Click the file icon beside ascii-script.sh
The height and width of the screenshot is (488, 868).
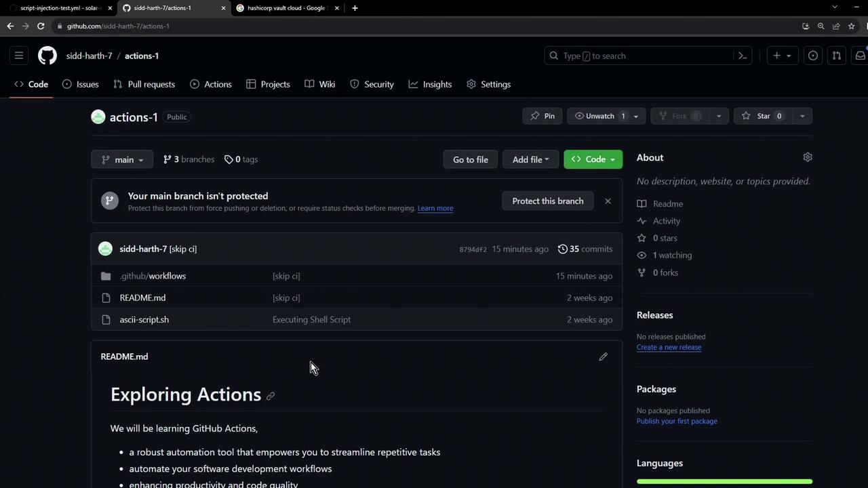(106, 319)
